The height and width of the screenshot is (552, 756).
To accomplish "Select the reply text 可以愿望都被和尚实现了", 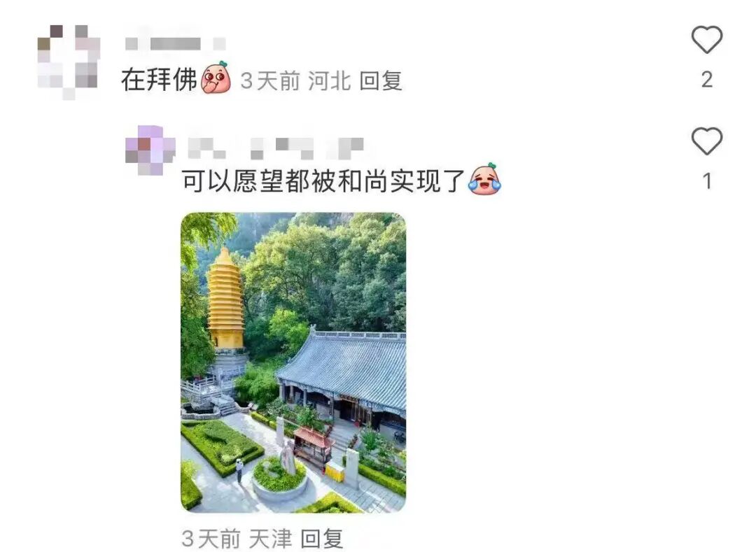I will point(323,181).
